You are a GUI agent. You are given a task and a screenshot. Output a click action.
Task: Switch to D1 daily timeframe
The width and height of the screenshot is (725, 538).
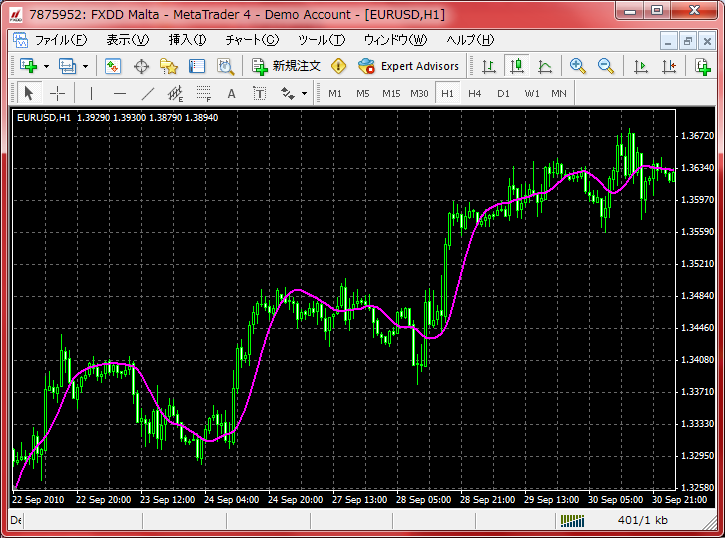504,93
